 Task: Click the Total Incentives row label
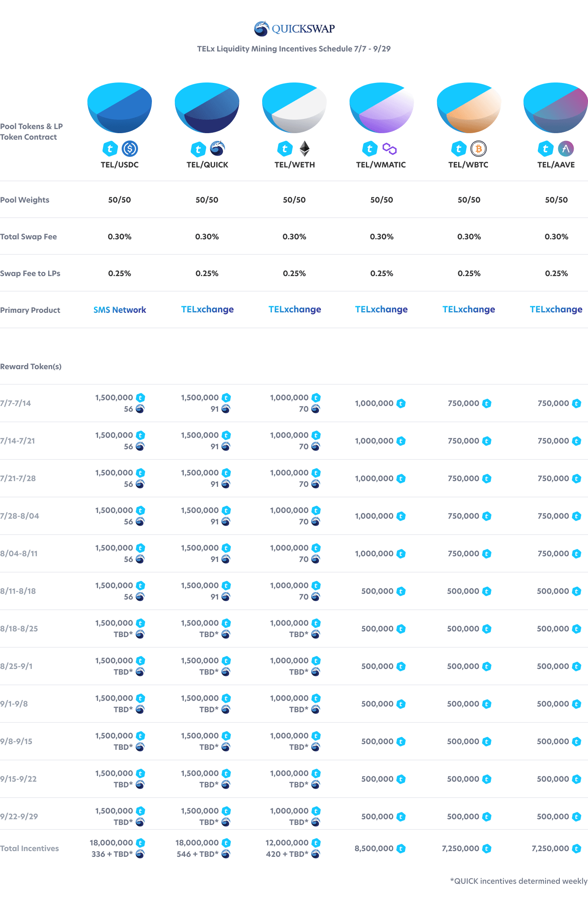coord(29,848)
